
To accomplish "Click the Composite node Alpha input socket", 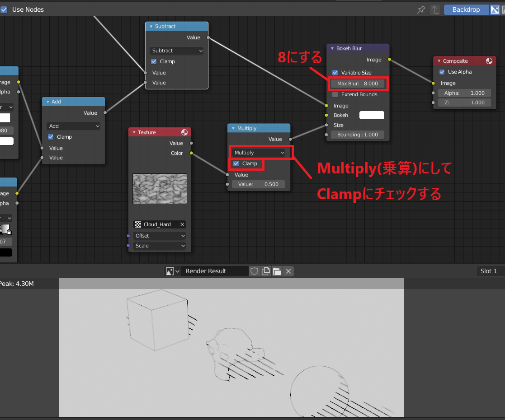I will click(433, 93).
